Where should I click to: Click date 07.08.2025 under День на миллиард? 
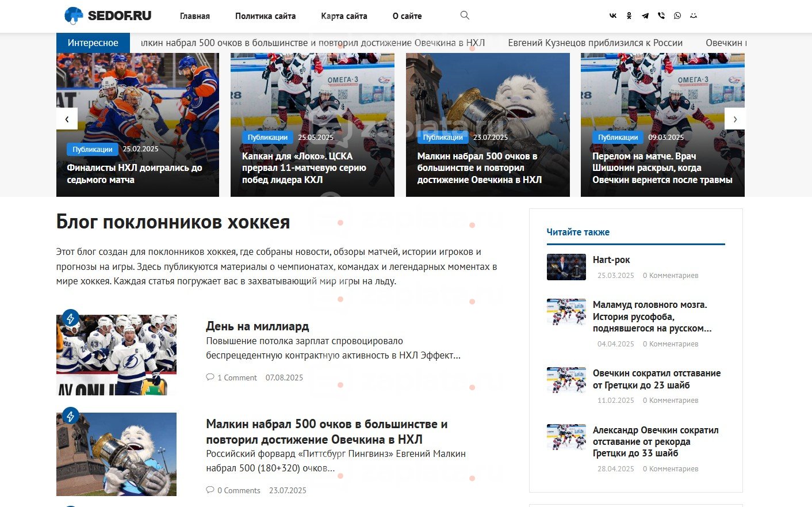point(284,378)
